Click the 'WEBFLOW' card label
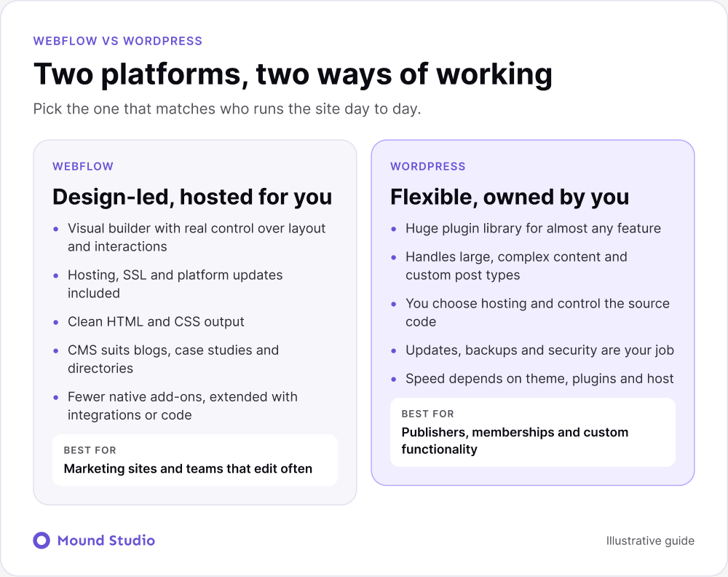Viewport: 728px width, 577px height. pos(83,166)
